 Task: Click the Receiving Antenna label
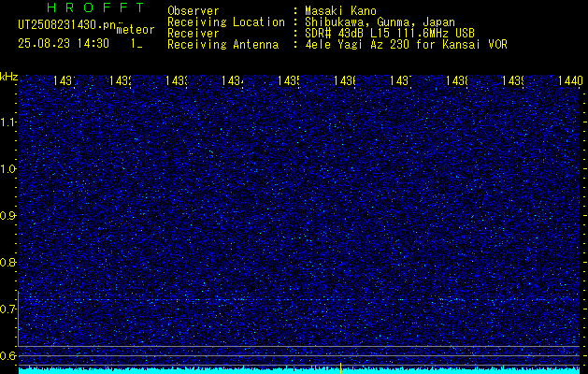[x=223, y=45]
